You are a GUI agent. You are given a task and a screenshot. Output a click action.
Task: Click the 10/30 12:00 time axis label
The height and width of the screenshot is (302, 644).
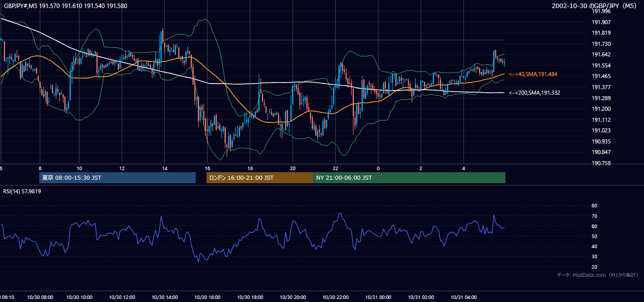pos(121,297)
